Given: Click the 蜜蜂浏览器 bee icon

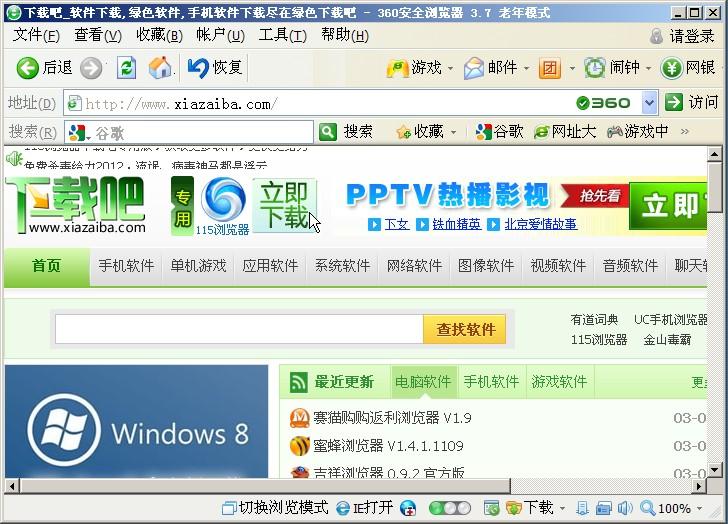Looking at the screenshot, I should click(299, 446).
